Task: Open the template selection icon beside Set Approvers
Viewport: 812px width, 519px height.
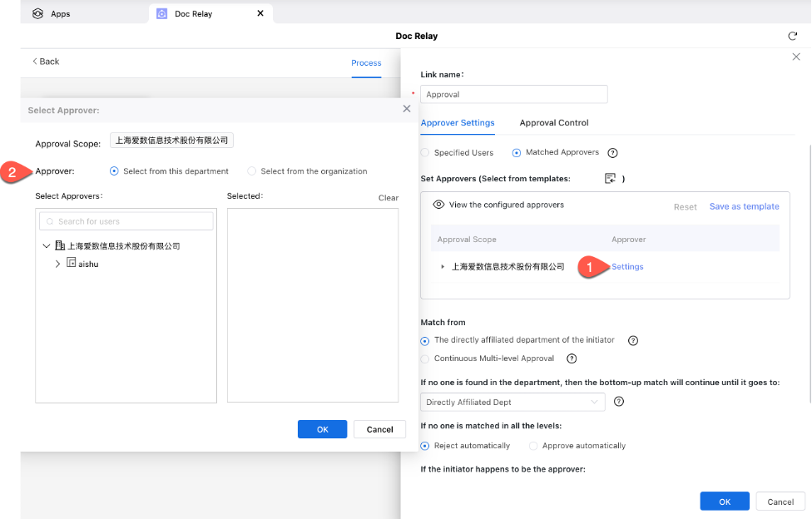Action: (x=610, y=179)
